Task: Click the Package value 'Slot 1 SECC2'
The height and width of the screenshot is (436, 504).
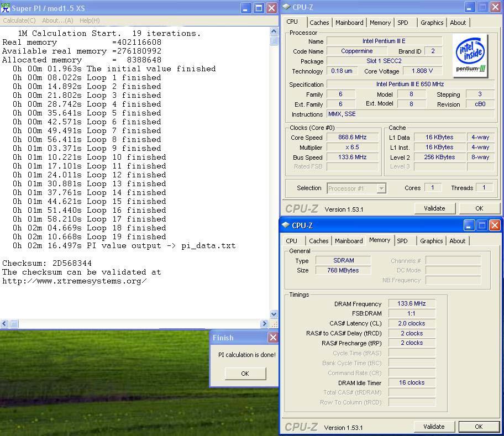Action: pos(384,61)
